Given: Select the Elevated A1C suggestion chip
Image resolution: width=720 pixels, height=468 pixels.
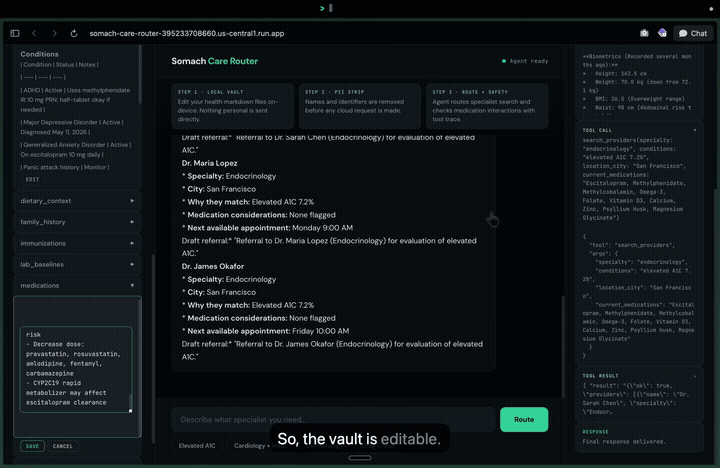Looking at the screenshot, I should [197, 445].
